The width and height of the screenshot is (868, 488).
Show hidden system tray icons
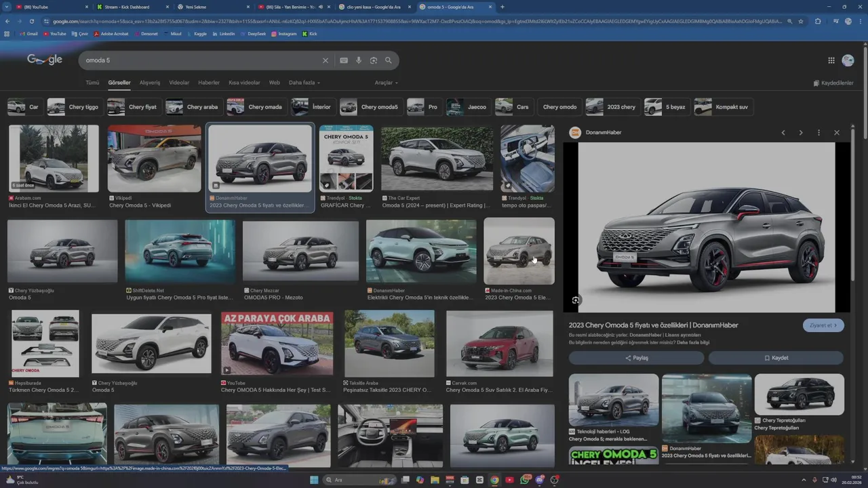point(804,480)
